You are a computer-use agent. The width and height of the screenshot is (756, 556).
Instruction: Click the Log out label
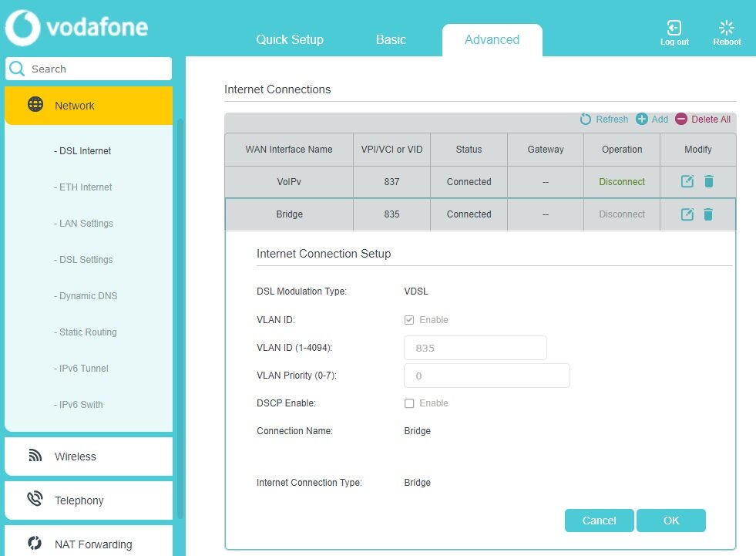(x=674, y=42)
